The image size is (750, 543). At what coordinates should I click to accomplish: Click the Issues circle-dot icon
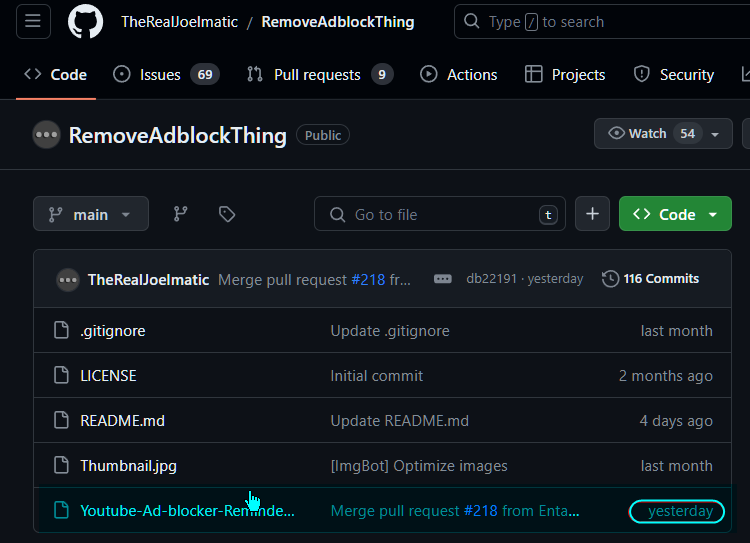click(122, 74)
